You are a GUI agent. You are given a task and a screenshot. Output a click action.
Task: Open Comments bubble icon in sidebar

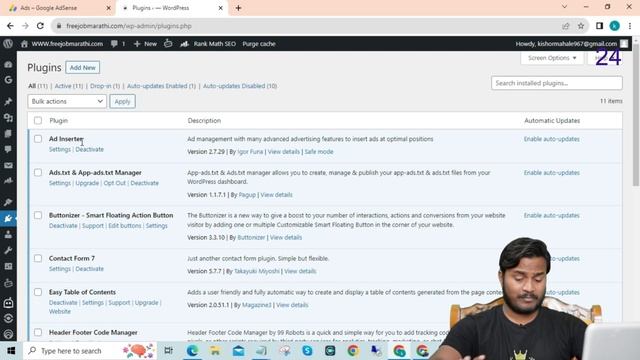[x=8, y=149]
